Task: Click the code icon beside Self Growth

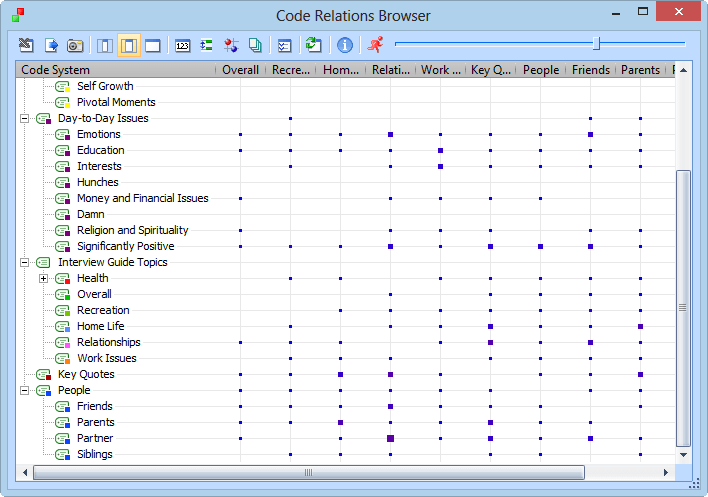Action: (x=63, y=87)
